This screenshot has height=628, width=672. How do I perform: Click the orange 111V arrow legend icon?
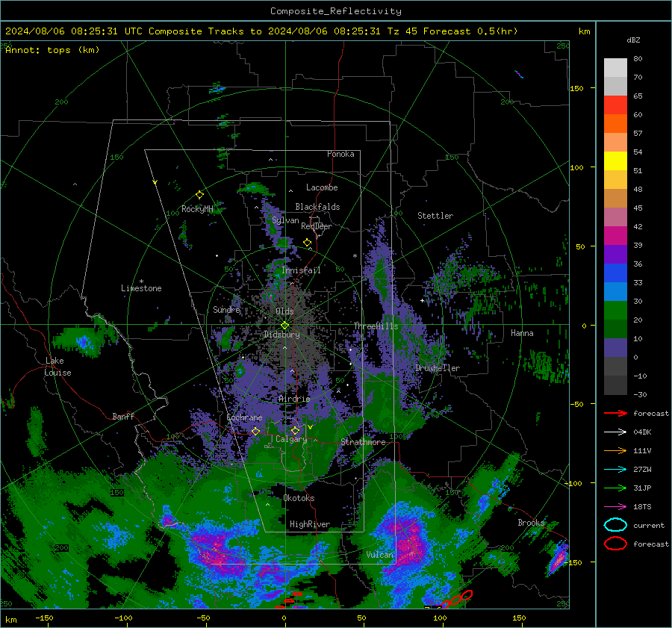[615, 450]
